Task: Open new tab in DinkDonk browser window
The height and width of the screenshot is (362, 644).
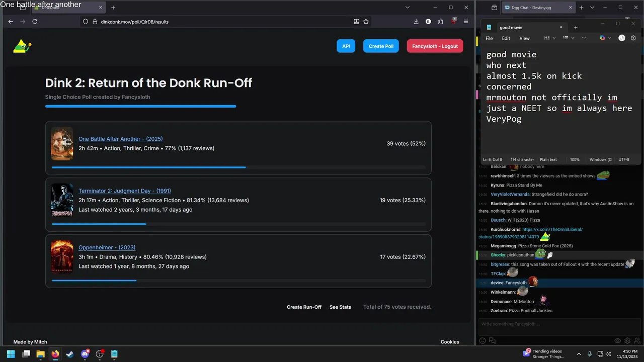Action: [x=113, y=8]
